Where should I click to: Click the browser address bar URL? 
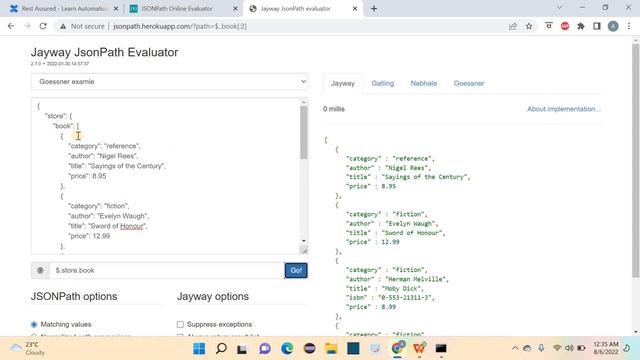point(180,26)
